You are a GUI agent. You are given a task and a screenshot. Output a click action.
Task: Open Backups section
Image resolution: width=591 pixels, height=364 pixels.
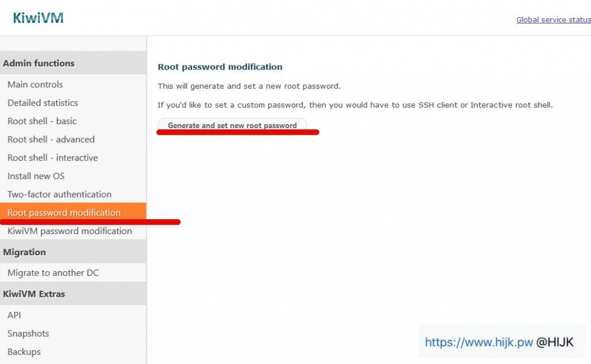(x=24, y=352)
